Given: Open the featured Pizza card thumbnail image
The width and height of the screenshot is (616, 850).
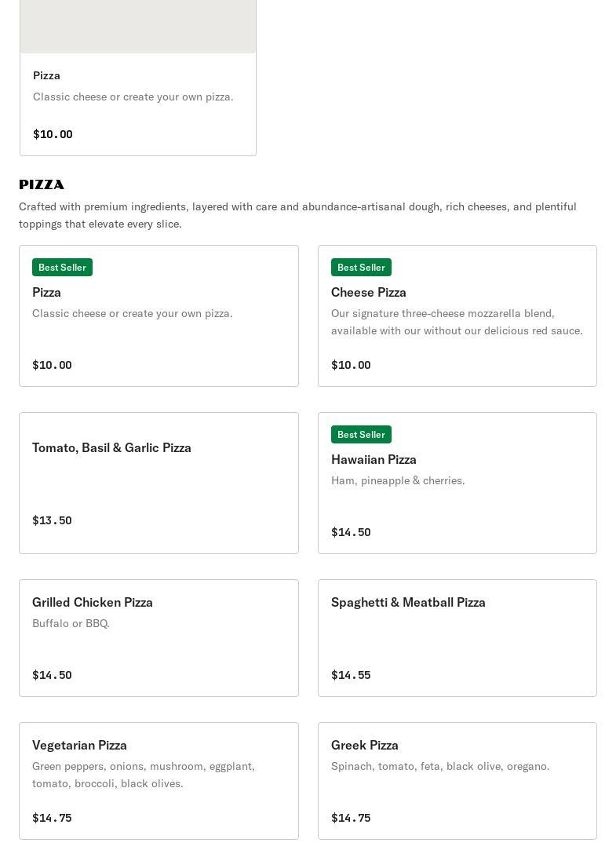Looking at the screenshot, I should 138,26.
